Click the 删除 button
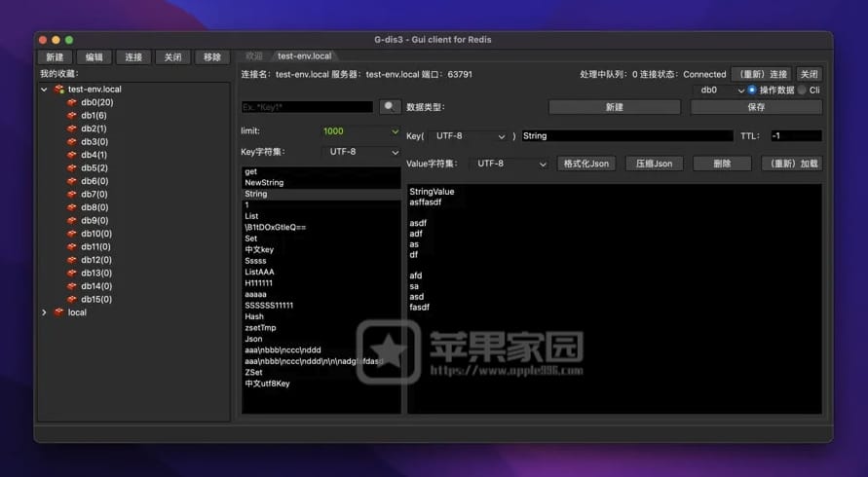The height and width of the screenshot is (477, 868). click(723, 164)
